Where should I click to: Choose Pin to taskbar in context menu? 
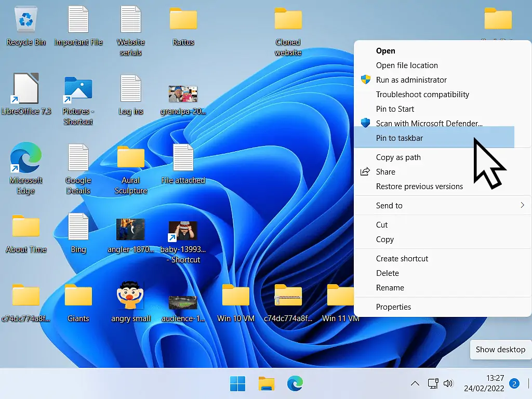pos(400,138)
